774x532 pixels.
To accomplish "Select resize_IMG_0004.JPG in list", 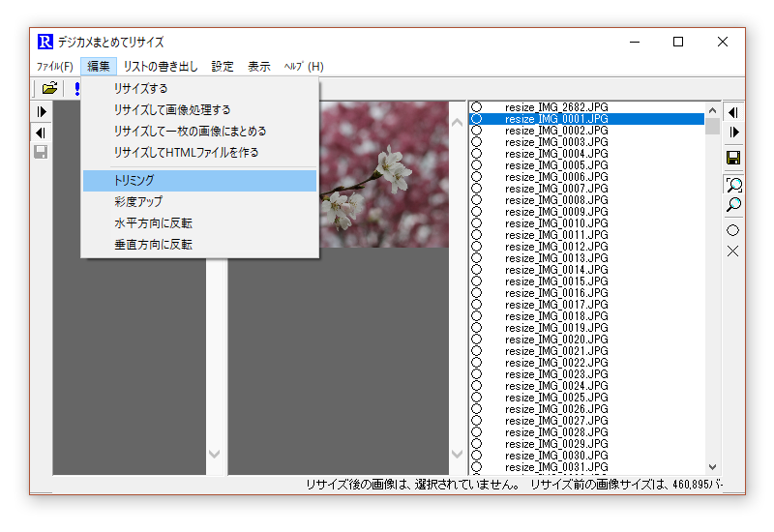I will pos(556,154).
